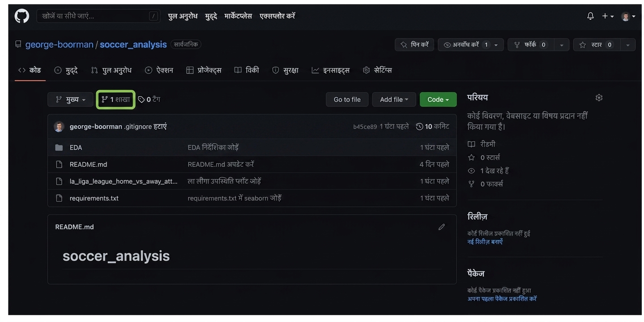The image size is (644, 322).
Task: Open the EDA folder
Action: (x=76, y=148)
